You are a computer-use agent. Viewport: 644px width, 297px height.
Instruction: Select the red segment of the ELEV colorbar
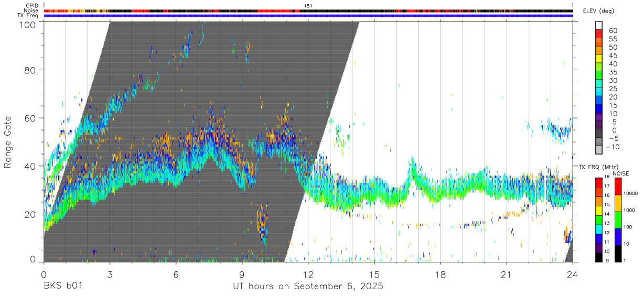point(599,34)
